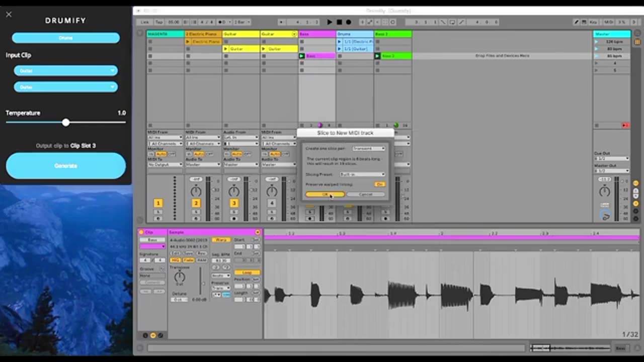Viewport: 644px width, 362px height.
Task: Open the warp mode dropdown
Action: coord(220,276)
